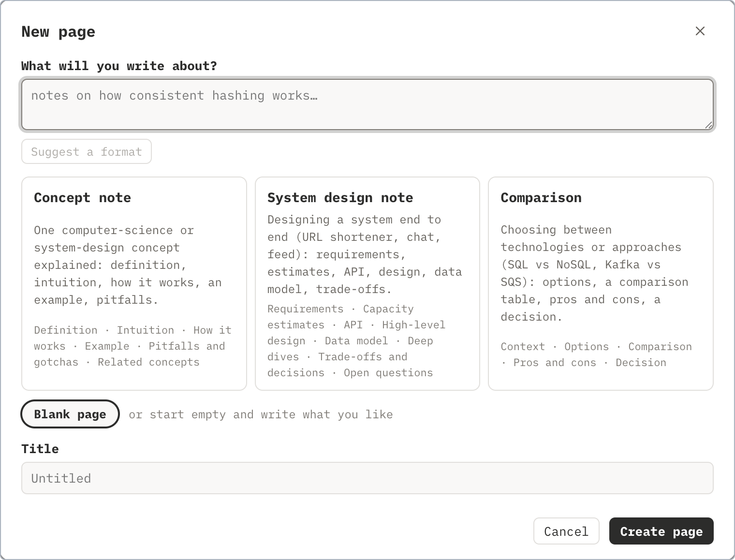This screenshot has width=735, height=560.
Task: Click the 'Comparison' card heading
Action: tap(541, 197)
